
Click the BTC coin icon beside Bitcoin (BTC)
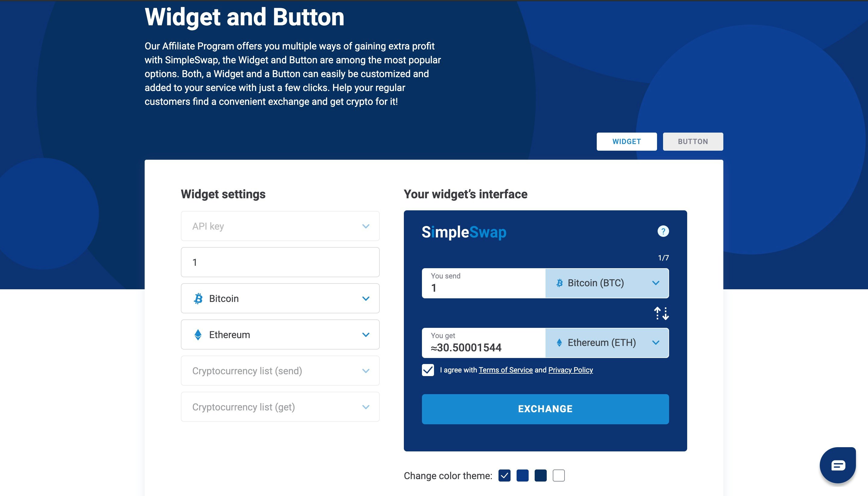(559, 283)
